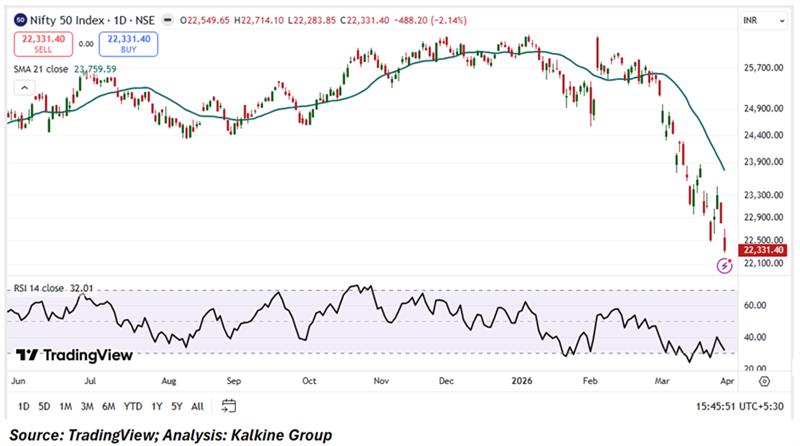Select the 5Y time range

176,406
